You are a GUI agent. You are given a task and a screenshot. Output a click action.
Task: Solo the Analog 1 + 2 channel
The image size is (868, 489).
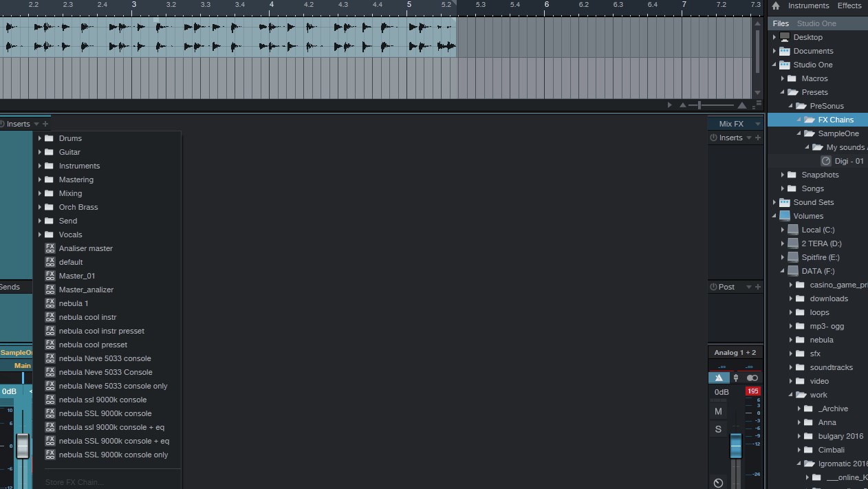coord(718,429)
